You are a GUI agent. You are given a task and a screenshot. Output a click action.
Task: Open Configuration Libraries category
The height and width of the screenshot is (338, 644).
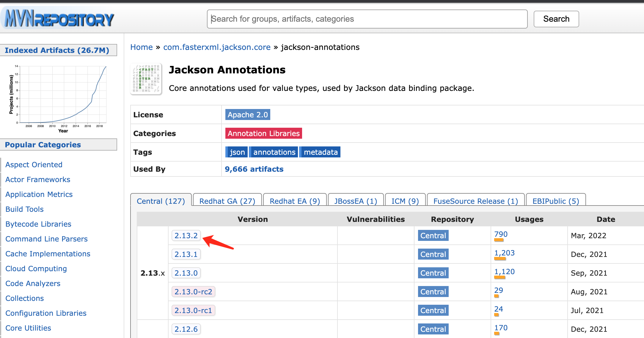46,313
